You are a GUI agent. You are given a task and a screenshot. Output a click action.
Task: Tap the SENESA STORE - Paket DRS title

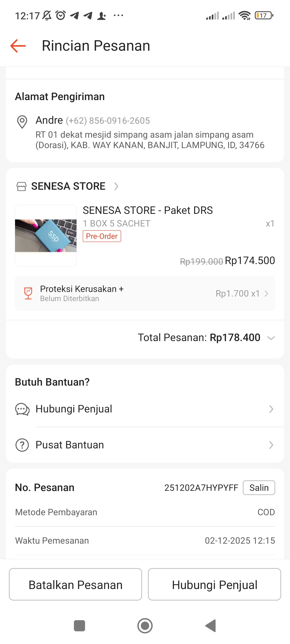pyautogui.click(x=148, y=210)
